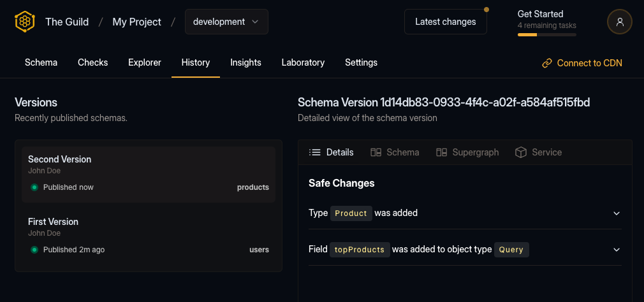Open the Insights tab
Image resolution: width=644 pixels, height=302 pixels.
pos(245,62)
